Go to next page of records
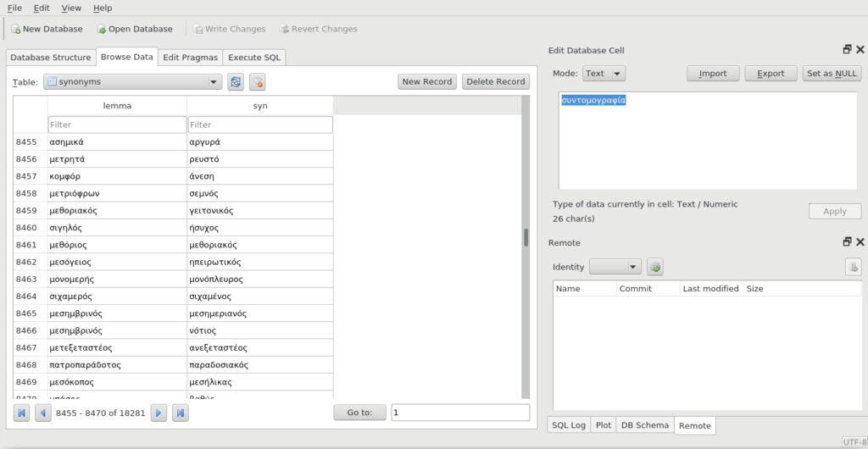 [x=159, y=413]
